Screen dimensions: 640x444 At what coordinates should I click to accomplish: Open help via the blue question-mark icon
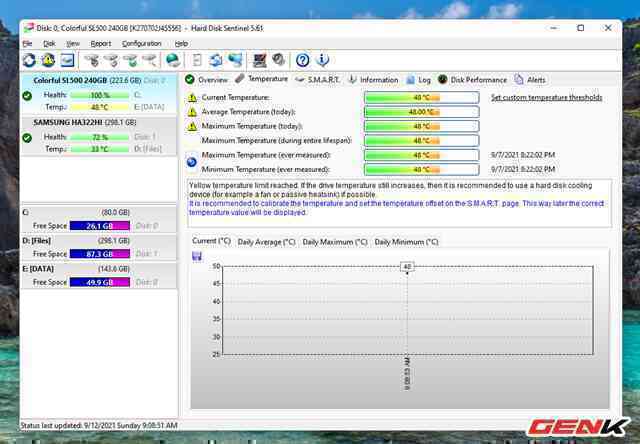[302, 60]
